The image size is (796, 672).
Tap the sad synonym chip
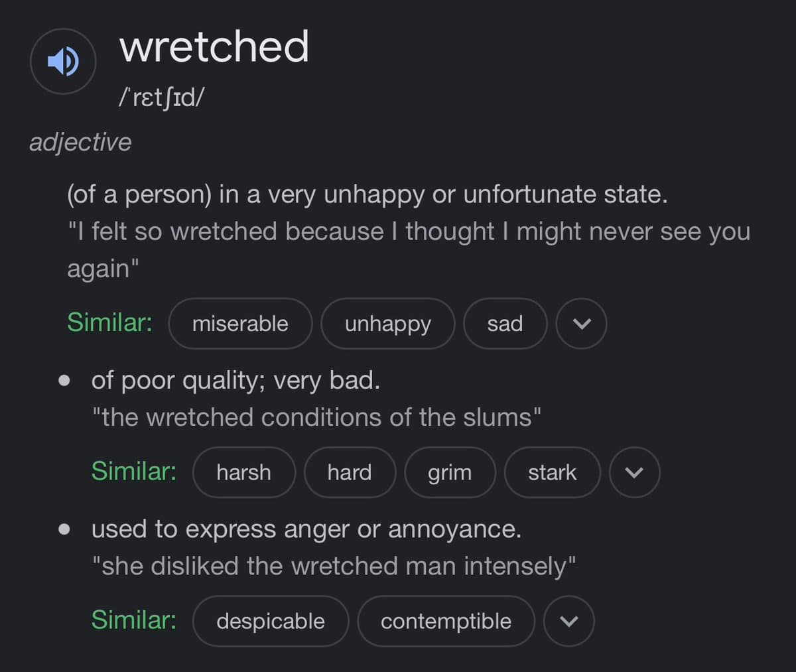click(x=505, y=324)
